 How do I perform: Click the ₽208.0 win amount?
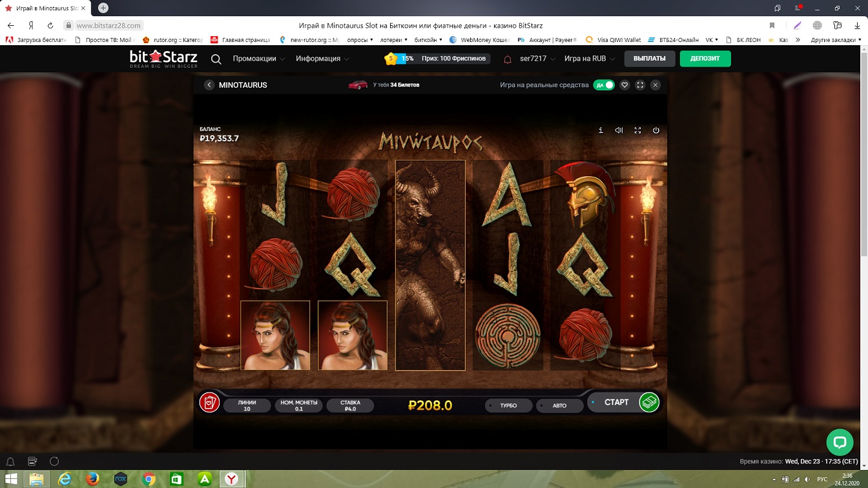pyautogui.click(x=430, y=405)
